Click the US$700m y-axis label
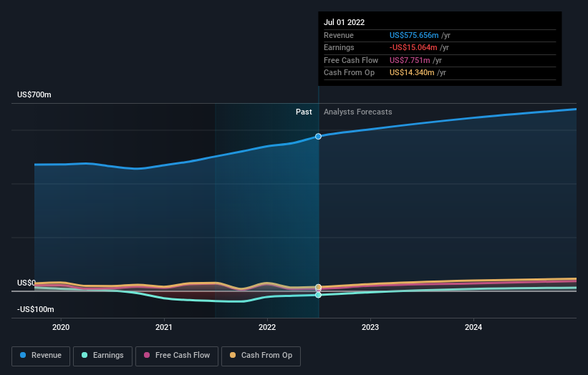588x375 pixels. coord(34,94)
